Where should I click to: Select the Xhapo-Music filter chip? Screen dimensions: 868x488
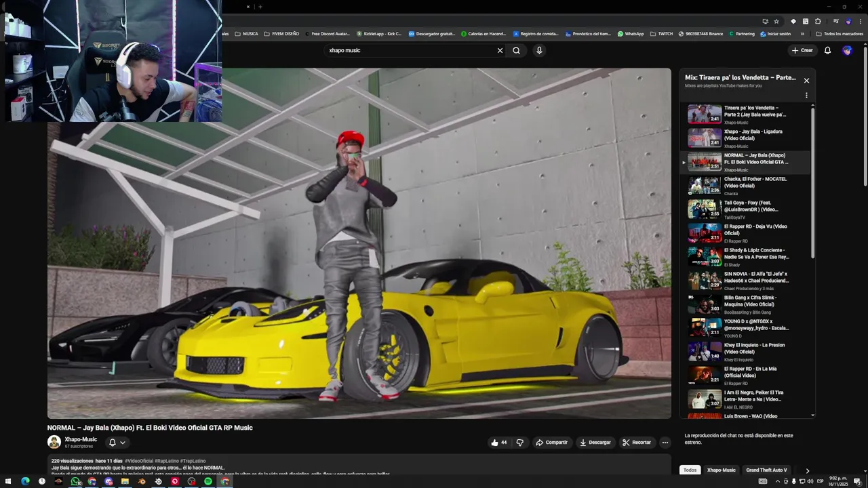click(x=721, y=470)
